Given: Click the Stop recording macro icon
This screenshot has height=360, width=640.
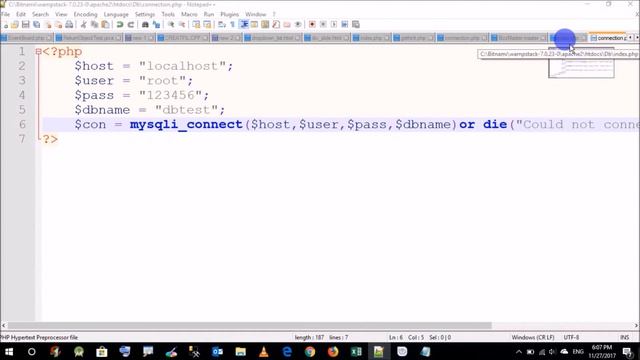Looking at the screenshot, I should tap(323, 24).
